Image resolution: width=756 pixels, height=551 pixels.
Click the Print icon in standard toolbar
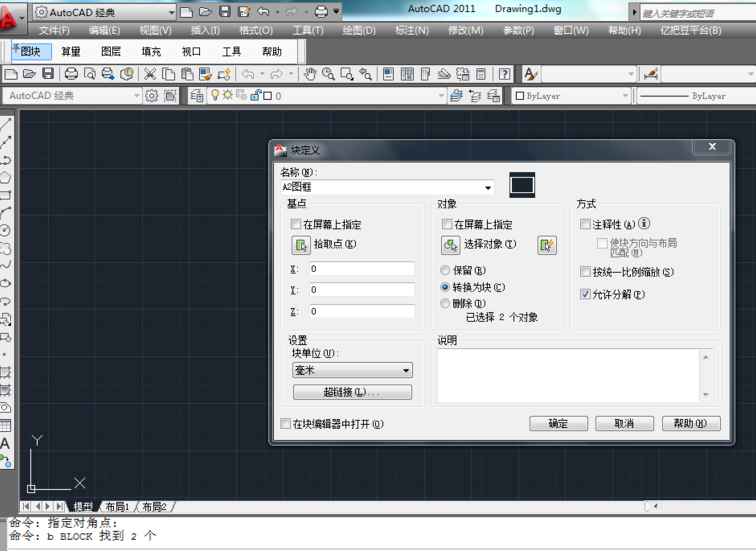pyautogui.click(x=71, y=74)
